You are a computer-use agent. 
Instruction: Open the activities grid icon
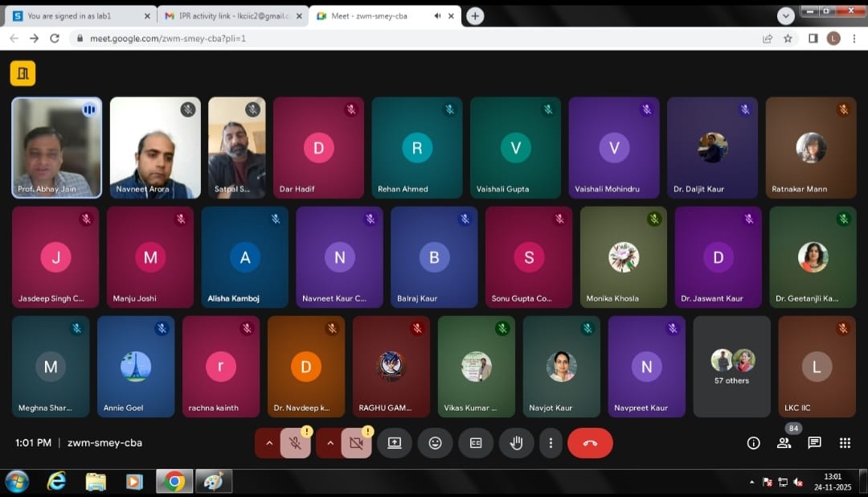pos(845,443)
